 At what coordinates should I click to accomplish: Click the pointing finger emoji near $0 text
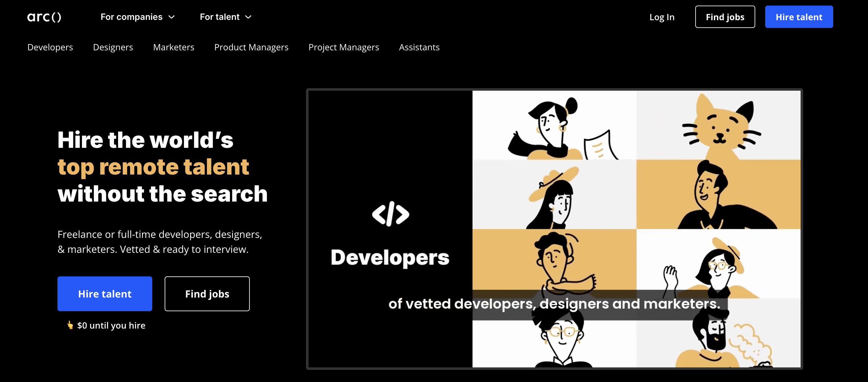tap(70, 325)
